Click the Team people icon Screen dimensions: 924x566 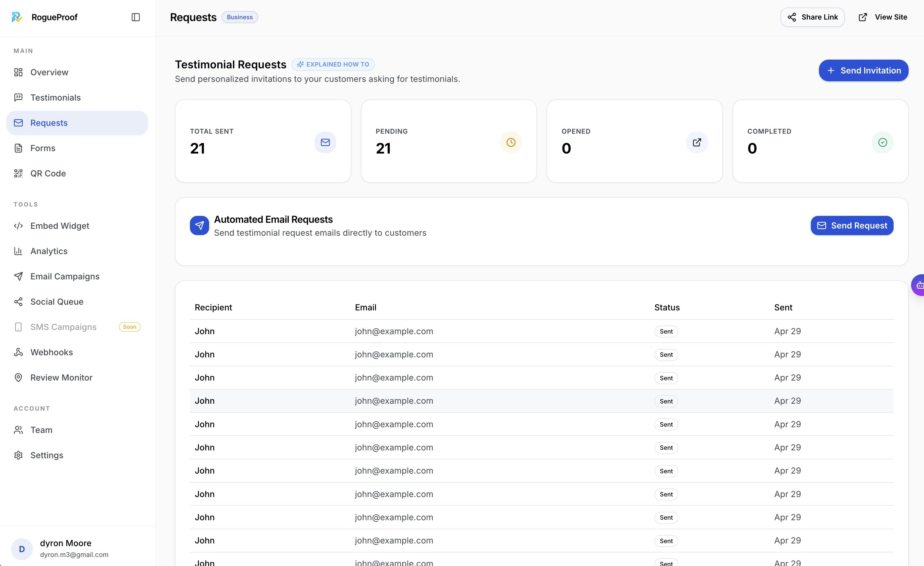18,430
